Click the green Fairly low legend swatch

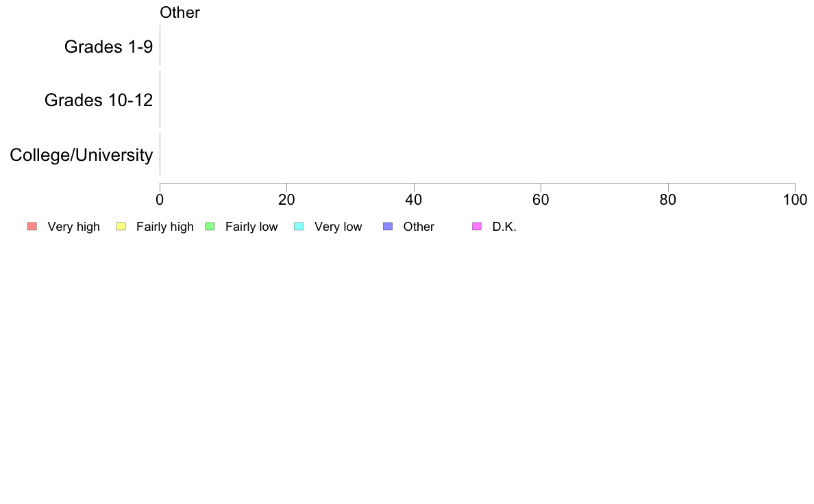pos(210,227)
